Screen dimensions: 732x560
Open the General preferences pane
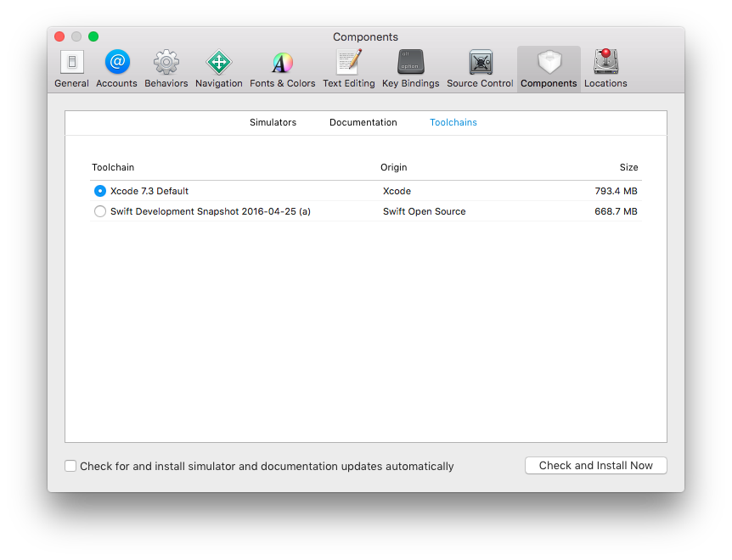coord(71,68)
